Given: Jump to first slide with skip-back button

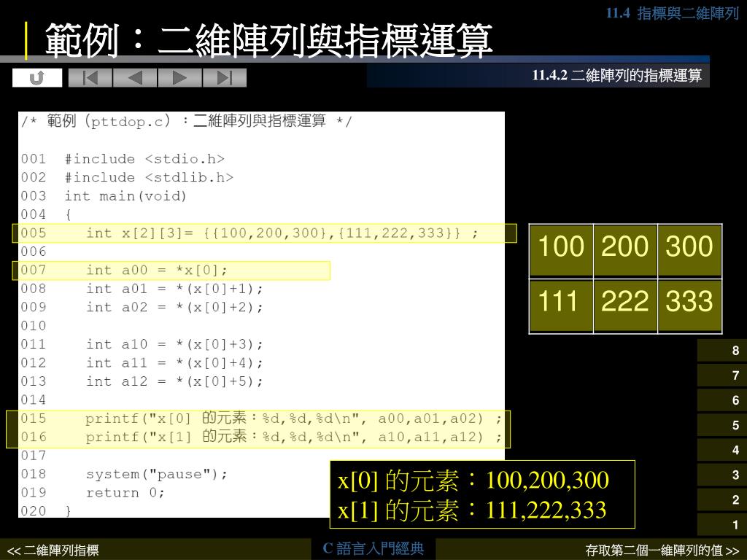Looking at the screenshot, I should tap(90, 77).
